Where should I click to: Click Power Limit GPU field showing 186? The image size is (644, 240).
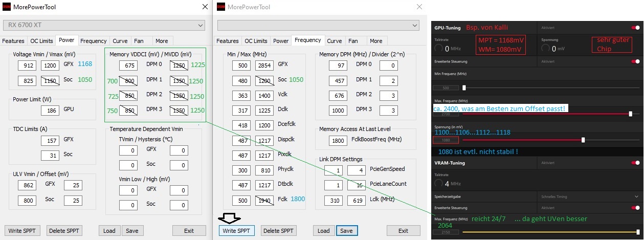(x=50, y=110)
